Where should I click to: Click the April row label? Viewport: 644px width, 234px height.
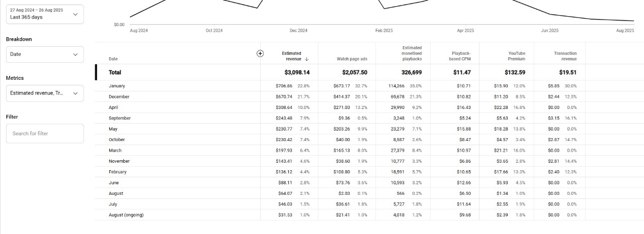click(x=113, y=107)
